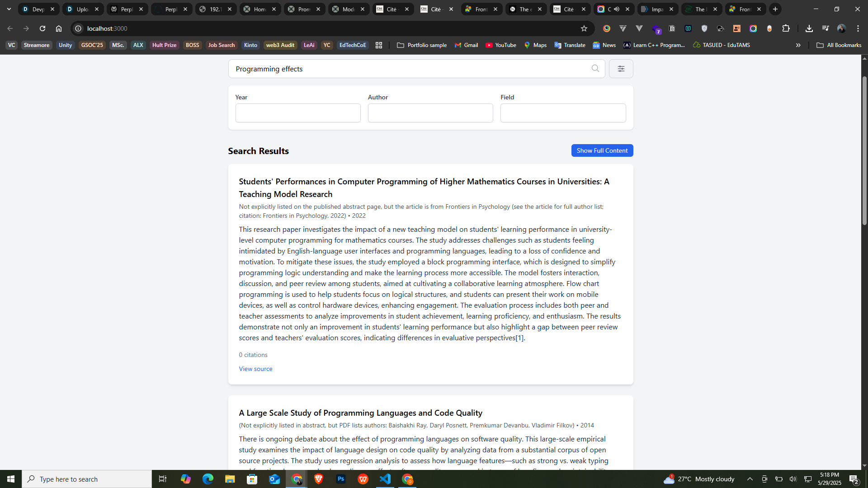Click the Show Full Content button
This screenshot has height=488, width=868.
pyautogui.click(x=602, y=150)
